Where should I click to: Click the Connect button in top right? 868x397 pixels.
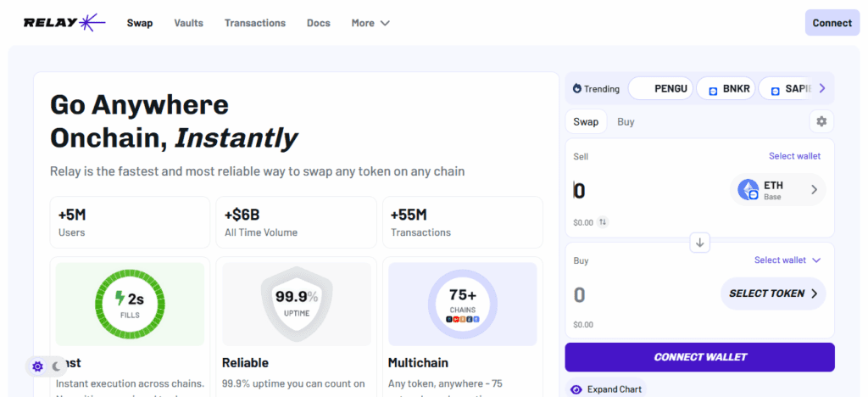point(832,23)
